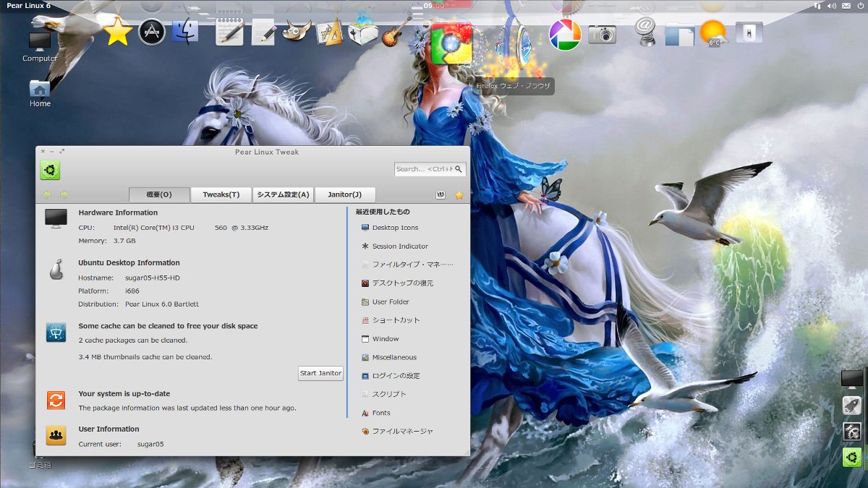The width and height of the screenshot is (868, 488).
Task: Click the gear icon in right side dock
Action: pyautogui.click(x=852, y=432)
